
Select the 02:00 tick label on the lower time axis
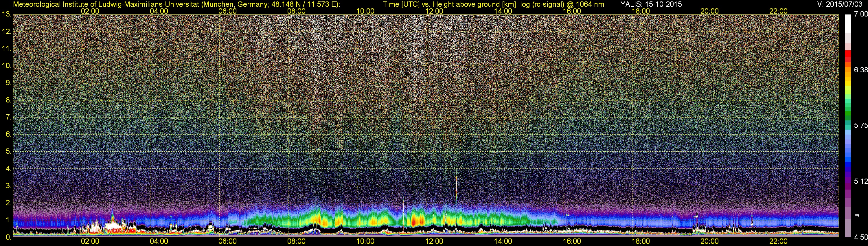pyautogui.click(x=90, y=241)
